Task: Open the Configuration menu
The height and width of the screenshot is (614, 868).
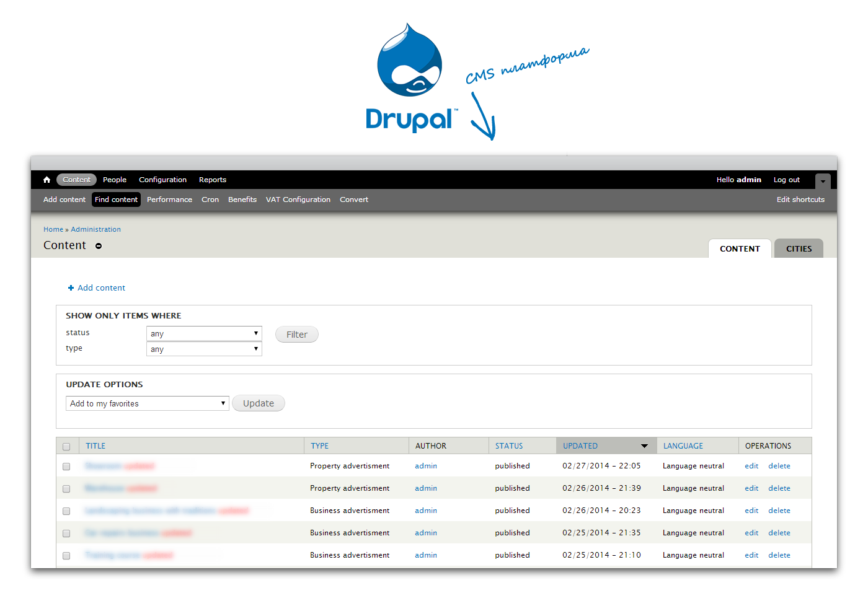Action: coord(162,180)
